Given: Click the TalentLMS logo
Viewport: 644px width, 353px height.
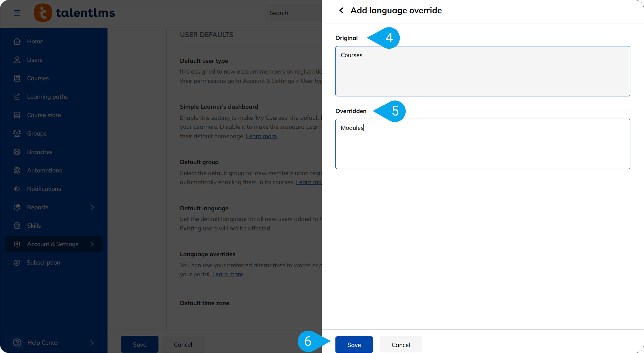Looking at the screenshot, I should [x=74, y=13].
